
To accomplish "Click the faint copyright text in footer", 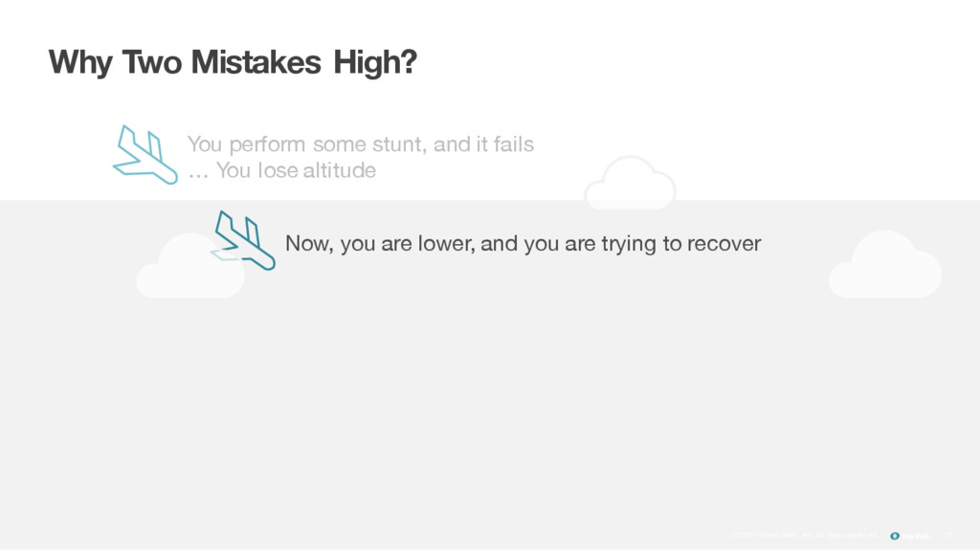I will [804, 536].
